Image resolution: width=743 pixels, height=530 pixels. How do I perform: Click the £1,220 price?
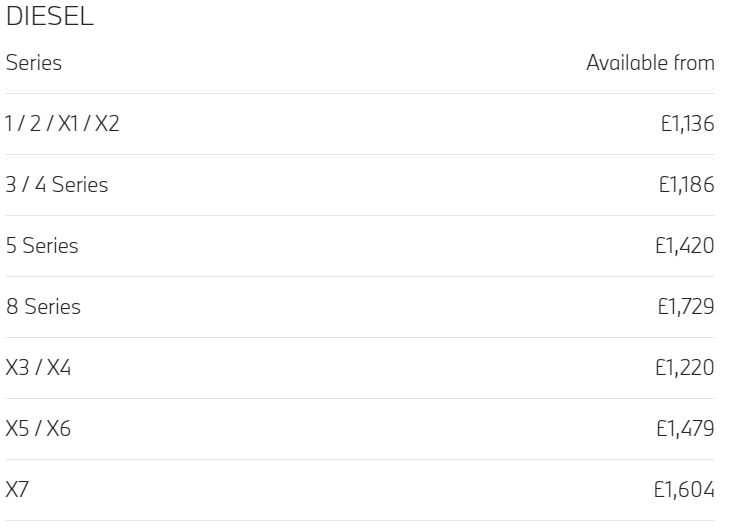(685, 368)
